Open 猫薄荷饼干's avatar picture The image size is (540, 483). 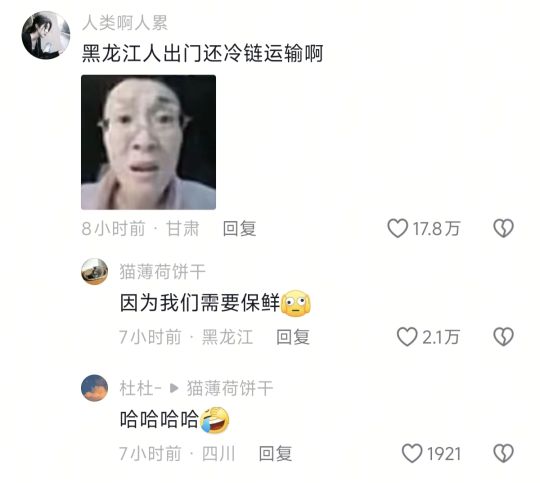pyautogui.click(x=94, y=271)
